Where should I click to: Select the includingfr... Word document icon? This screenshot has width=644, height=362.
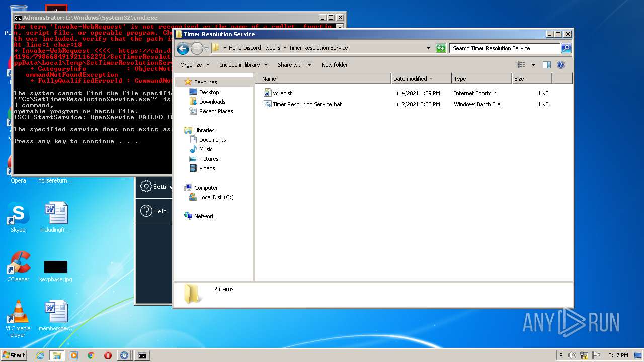(x=55, y=217)
